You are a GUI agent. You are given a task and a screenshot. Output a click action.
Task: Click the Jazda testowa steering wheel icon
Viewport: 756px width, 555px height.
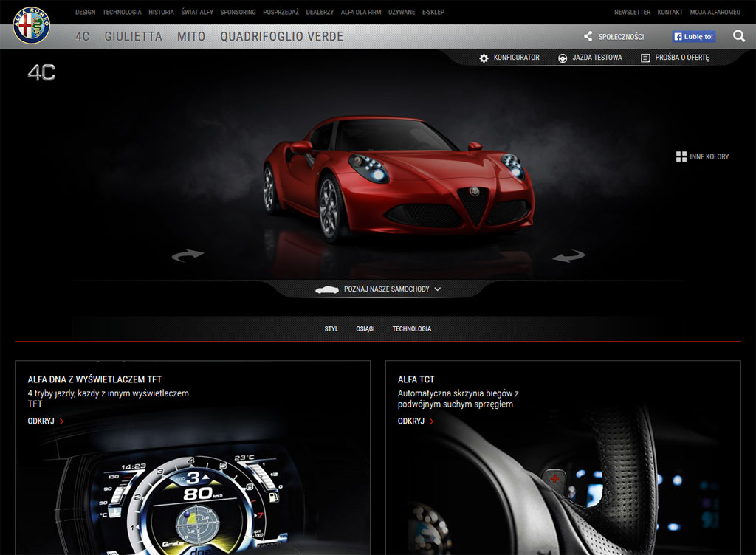click(x=562, y=58)
